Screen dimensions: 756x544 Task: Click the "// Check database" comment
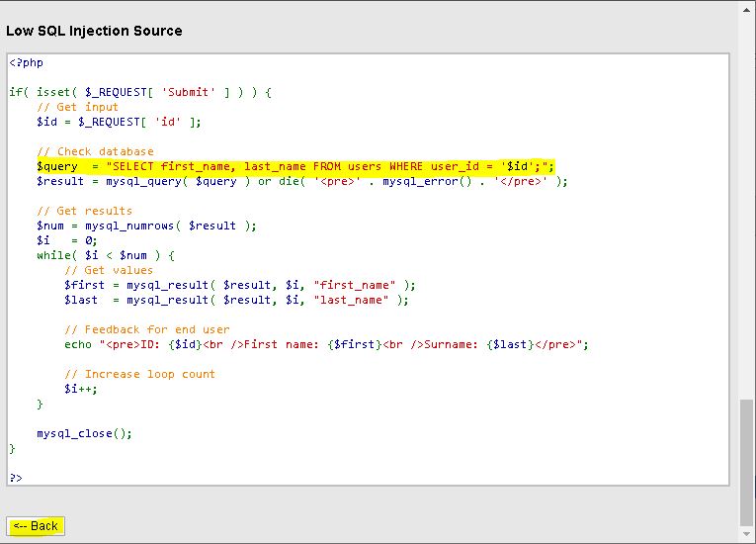point(95,151)
